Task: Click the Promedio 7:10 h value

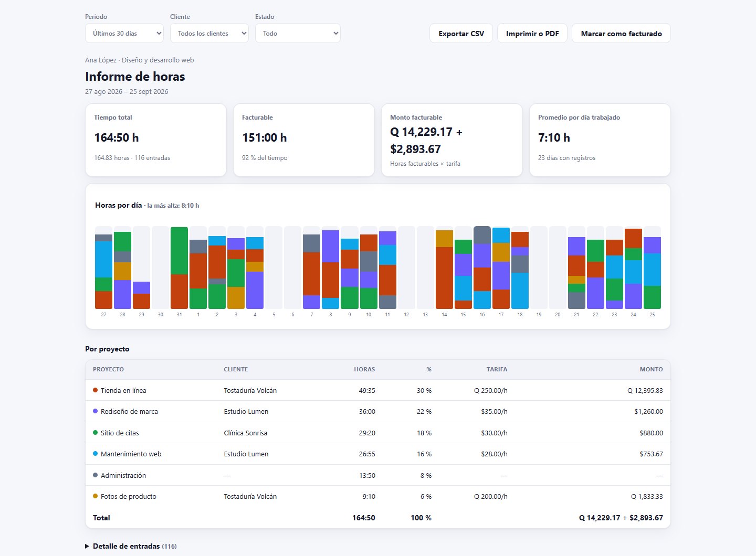Action: coord(554,137)
